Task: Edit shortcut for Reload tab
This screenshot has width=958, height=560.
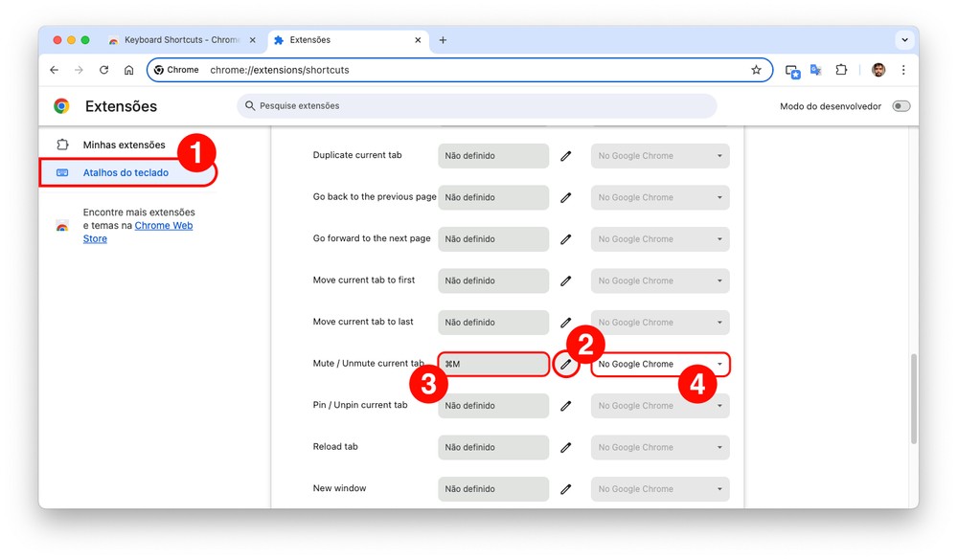Action: [566, 447]
